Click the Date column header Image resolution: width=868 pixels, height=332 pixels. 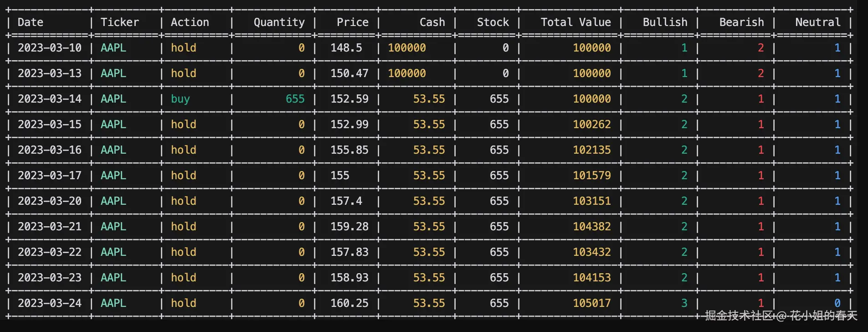[x=31, y=22]
